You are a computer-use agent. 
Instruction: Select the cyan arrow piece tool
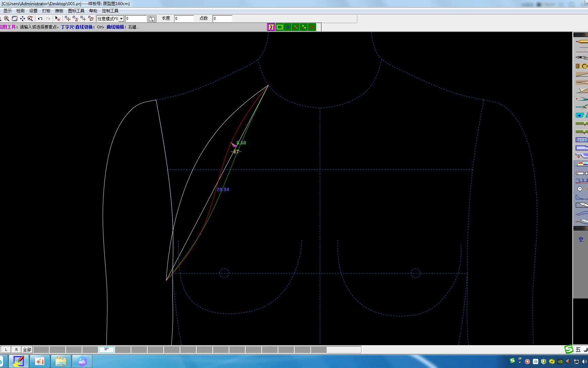(582, 115)
